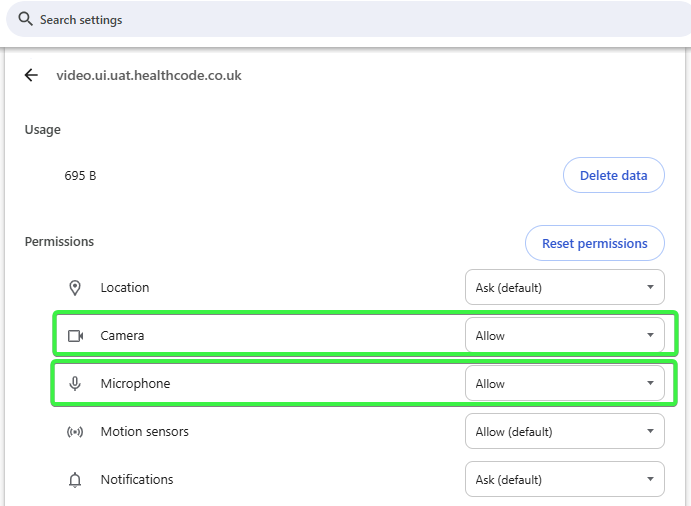Click the Motion sensors icon
Screen dimensions: 691x506
(x=75, y=432)
